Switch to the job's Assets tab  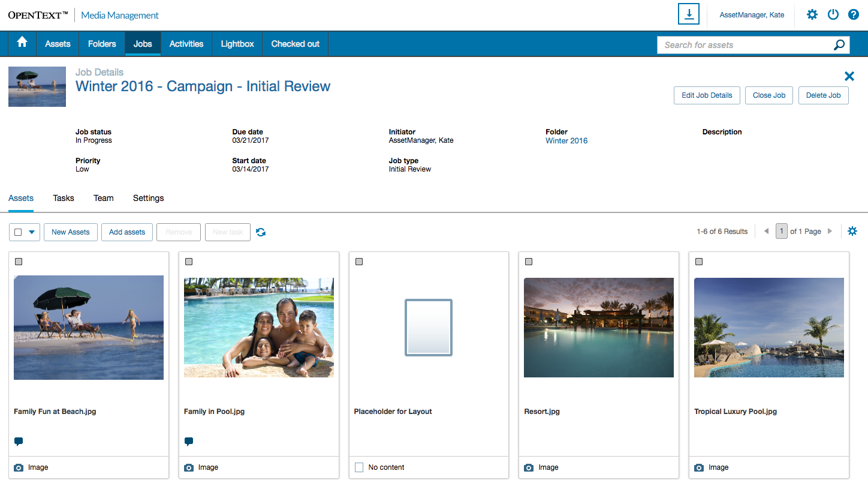pos(21,198)
